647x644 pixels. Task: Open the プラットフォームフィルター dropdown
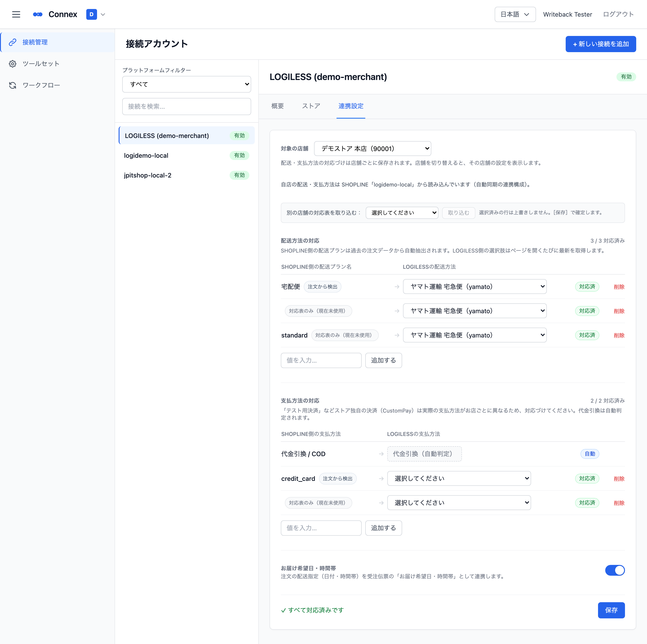tap(186, 84)
